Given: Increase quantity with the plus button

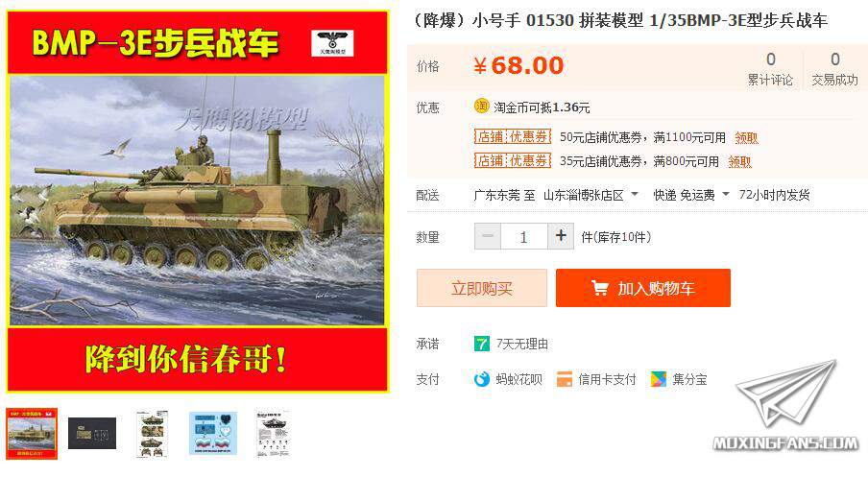Looking at the screenshot, I should pyautogui.click(x=561, y=236).
